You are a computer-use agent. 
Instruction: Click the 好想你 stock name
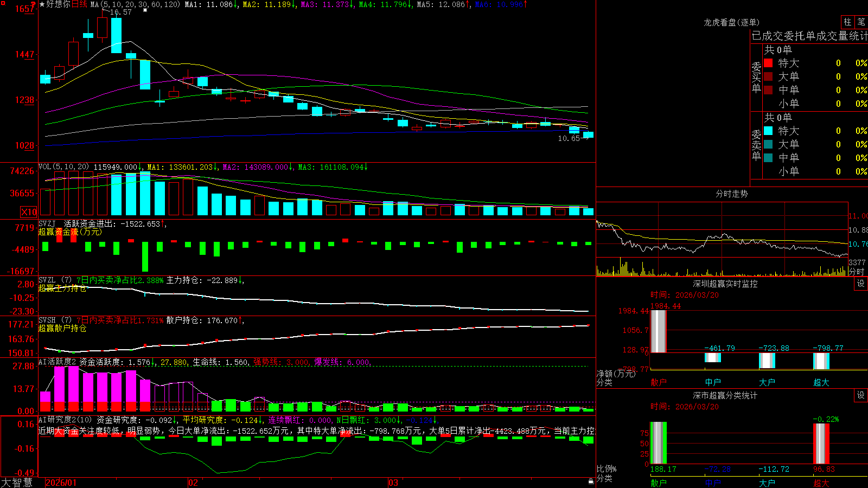coord(59,4)
